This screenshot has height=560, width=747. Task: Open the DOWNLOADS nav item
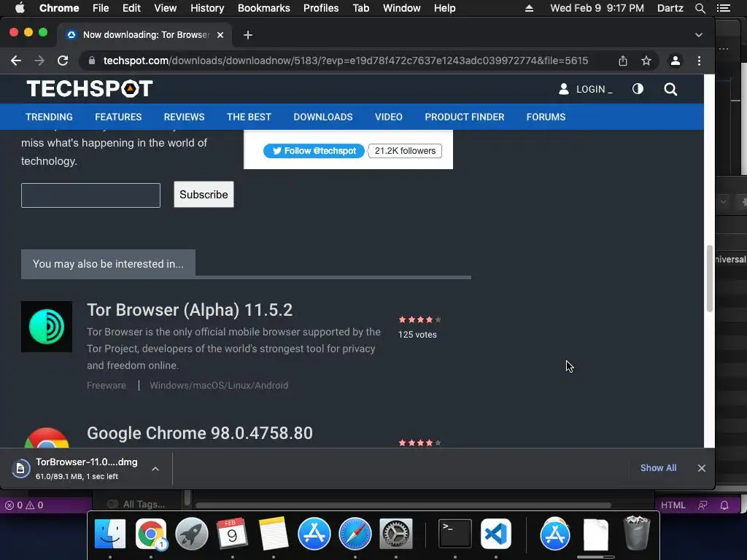[323, 117]
